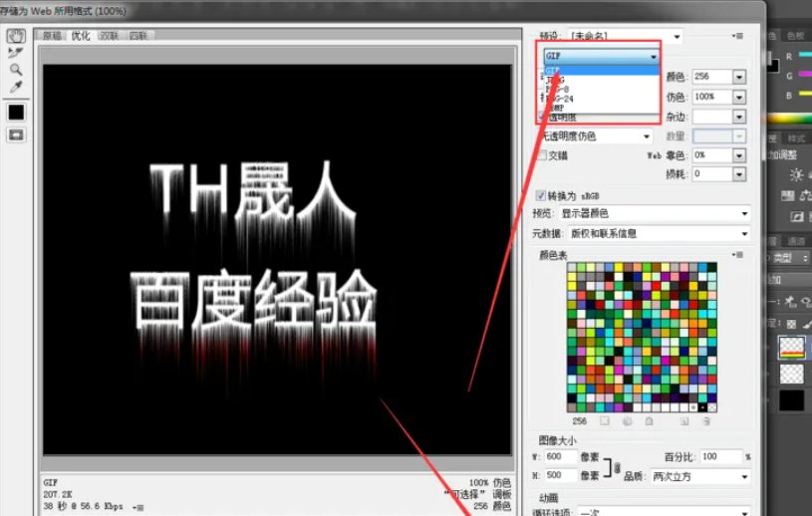Select the Eyedropper tool
The image size is (812, 516).
16,87
